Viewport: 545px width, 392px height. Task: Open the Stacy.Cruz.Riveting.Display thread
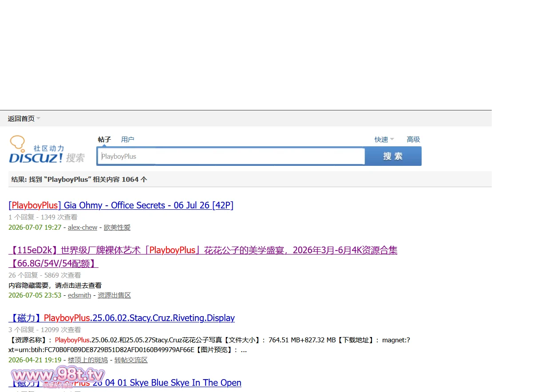pyautogui.click(x=122, y=318)
